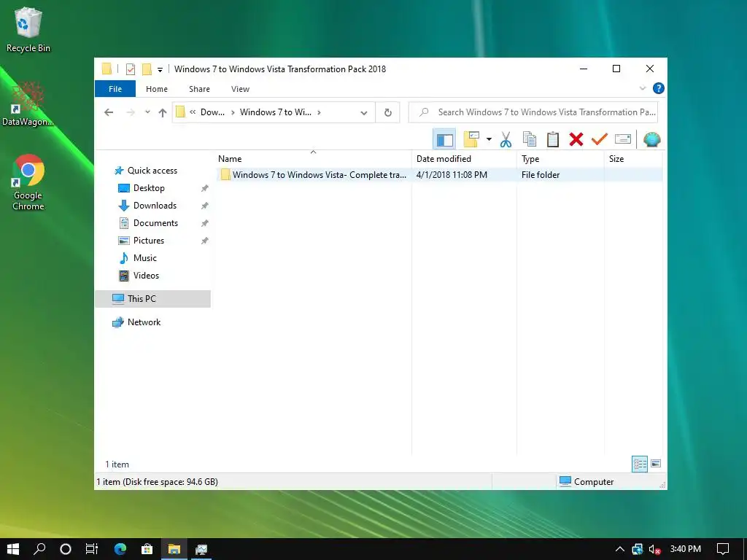Switch to the View ribbon tab
The width and height of the screenshot is (747, 560).
(x=240, y=89)
